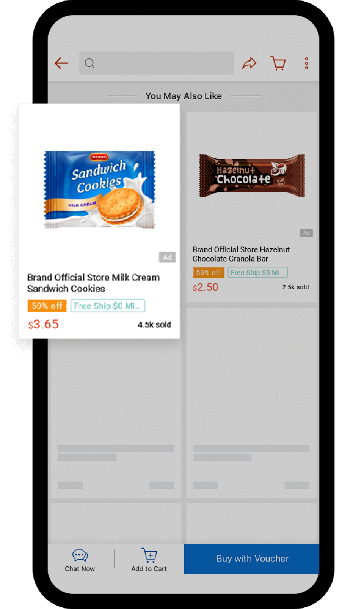The width and height of the screenshot is (364, 609).
Task: Click the Ad label on cookies card
Action: coord(167,257)
